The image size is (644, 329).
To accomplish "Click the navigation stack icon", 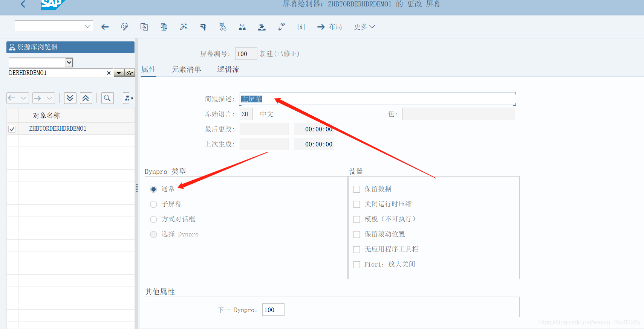I will [x=262, y=27].
